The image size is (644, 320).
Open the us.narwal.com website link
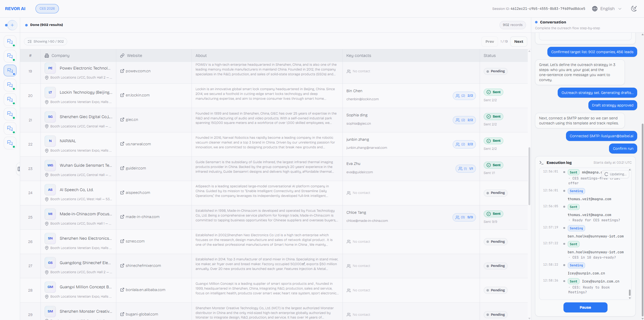pyautogui.click(x=138, y=144)
